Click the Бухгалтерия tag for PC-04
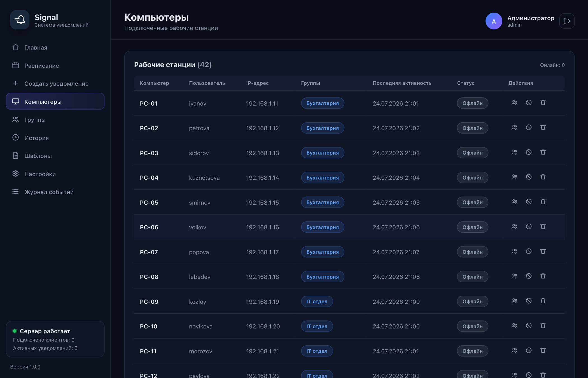Viewport: 588px width, 378px height. click(x=323, y=178)
